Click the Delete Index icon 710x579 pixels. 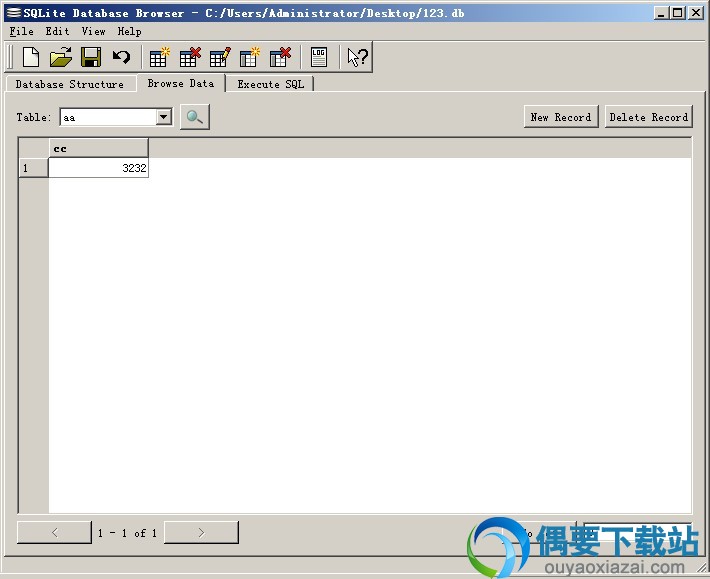[280, 57]
